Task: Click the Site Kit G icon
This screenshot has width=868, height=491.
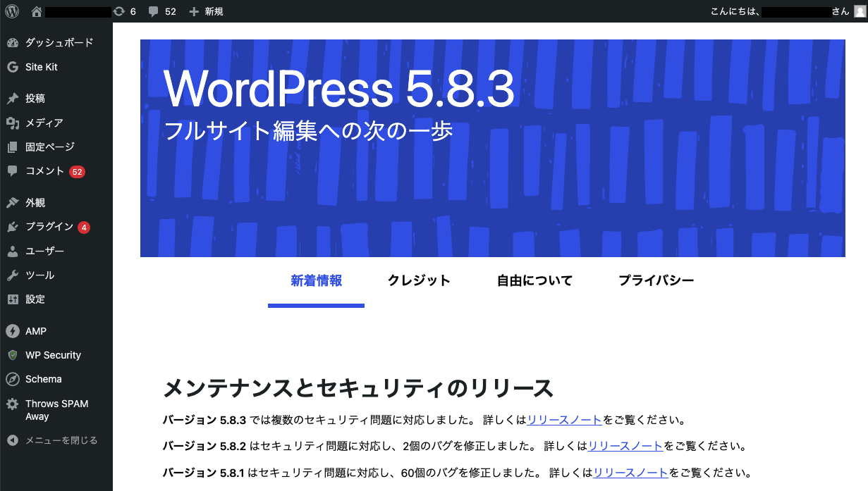Action: pyautogui.click(x=12, y=67)
